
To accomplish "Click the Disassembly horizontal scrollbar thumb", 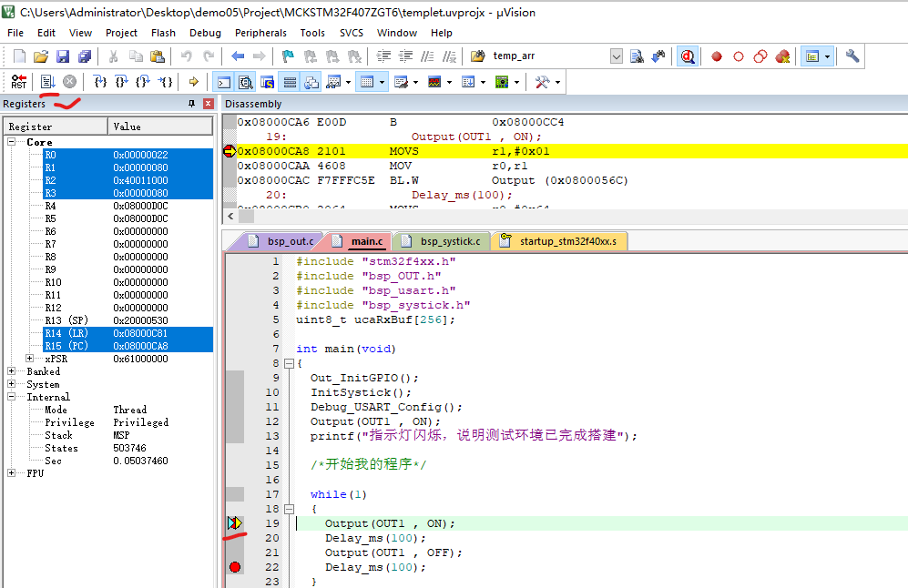I will click(x=247, y=216).
